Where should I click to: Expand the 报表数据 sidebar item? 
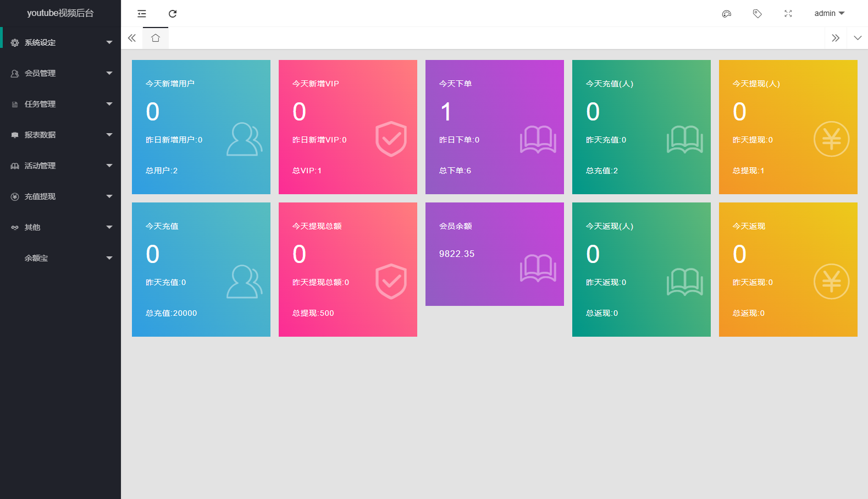(60, 135)
